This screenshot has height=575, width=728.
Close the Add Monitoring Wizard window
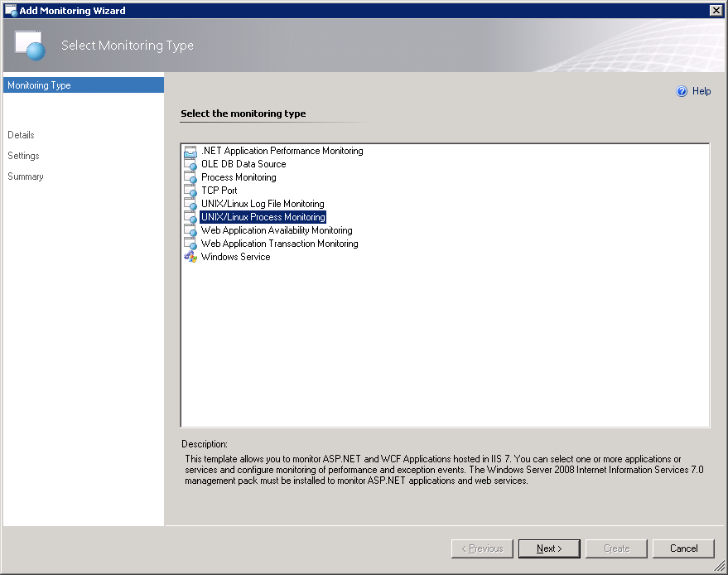(x=716, y=10)
